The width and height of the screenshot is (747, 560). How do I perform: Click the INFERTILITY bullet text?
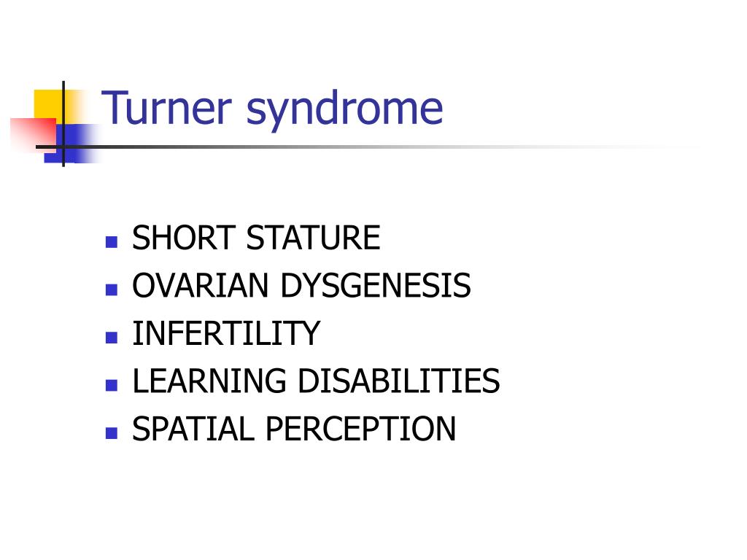click(226, 333)
